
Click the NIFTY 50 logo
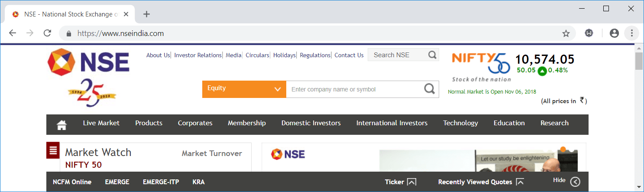pos(481,67)
